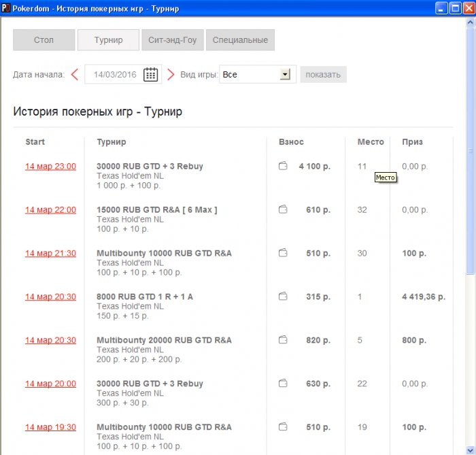Open the 14 мар 21:30 tournament link
This screenshot has width=476, height=455.
click(50, 253)
